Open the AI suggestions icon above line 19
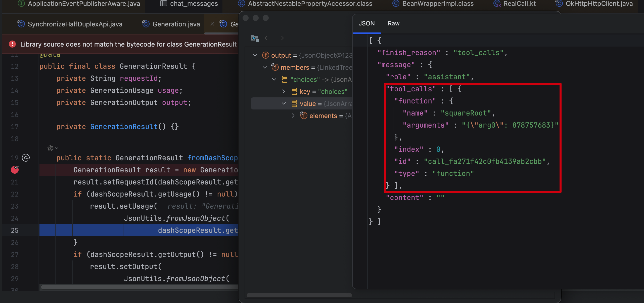 point(51,148)
